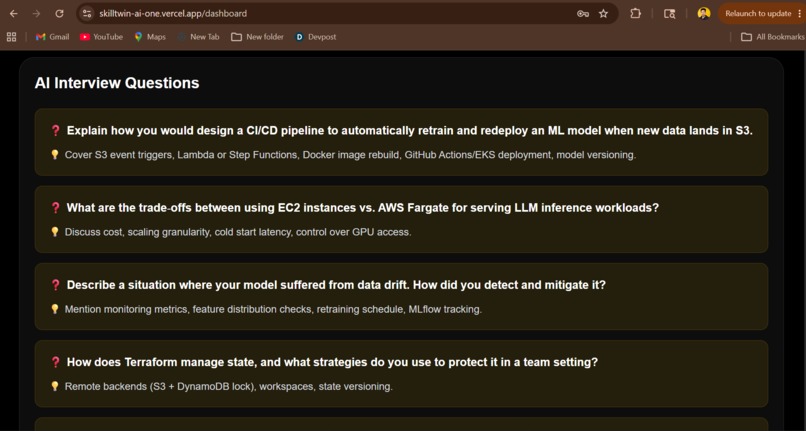Click question mark icon beside EC2 vs. Fargate question
Screen dimensions: 806x431
click(x=56, y=208)
